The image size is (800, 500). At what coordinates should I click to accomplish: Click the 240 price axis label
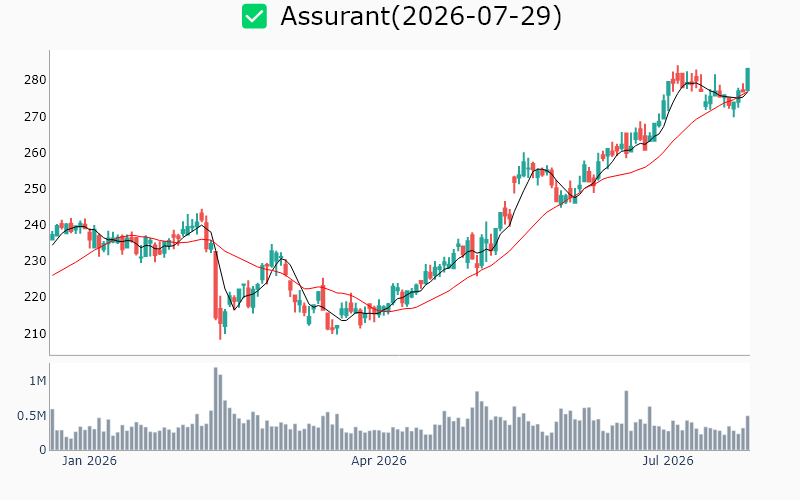pos(35,225)
